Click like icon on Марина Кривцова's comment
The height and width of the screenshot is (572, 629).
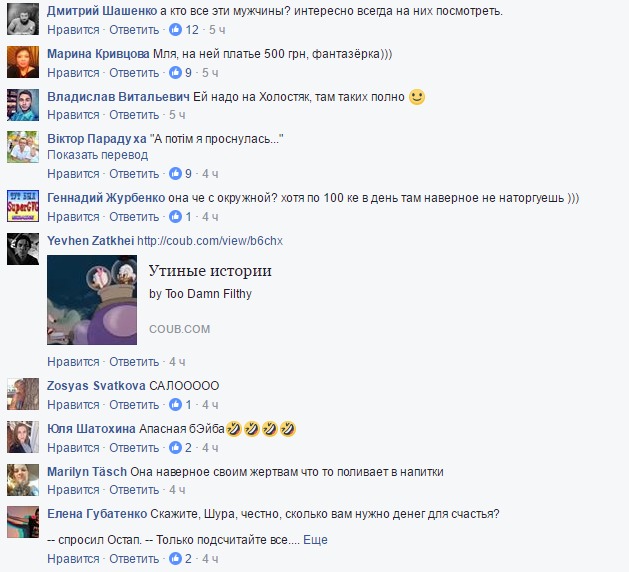coord(175,73)
